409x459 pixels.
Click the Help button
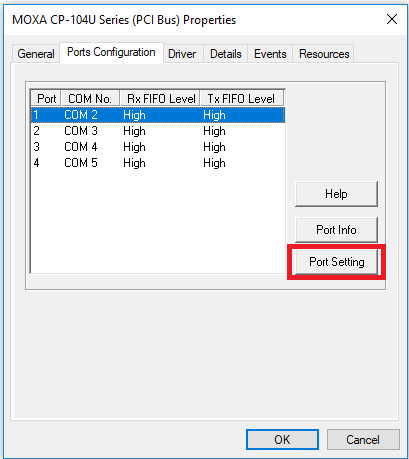click(x=336, y=194)
